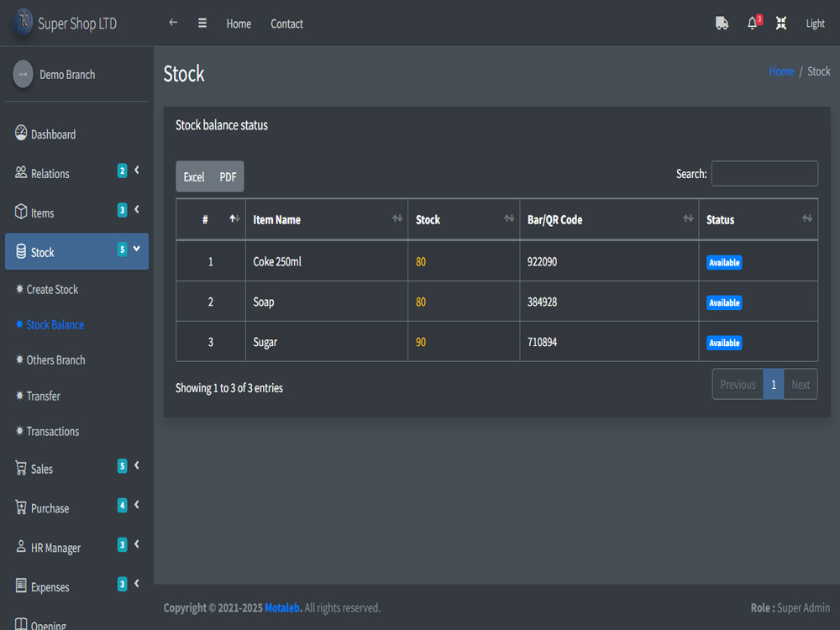The width and height of the screenshot is (840, 630).
Task: Expand the Relations menu chevron
Action: (137, 171)
